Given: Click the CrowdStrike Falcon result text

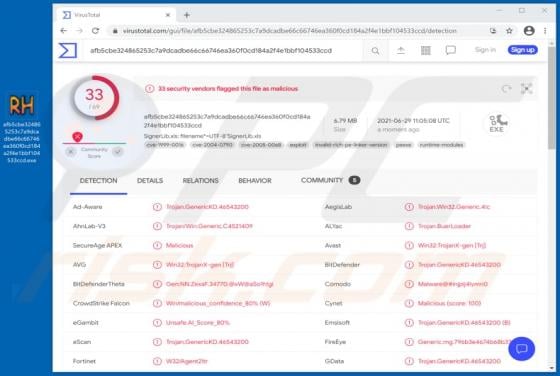Looking at the screenshot, I should pos(218,303).
